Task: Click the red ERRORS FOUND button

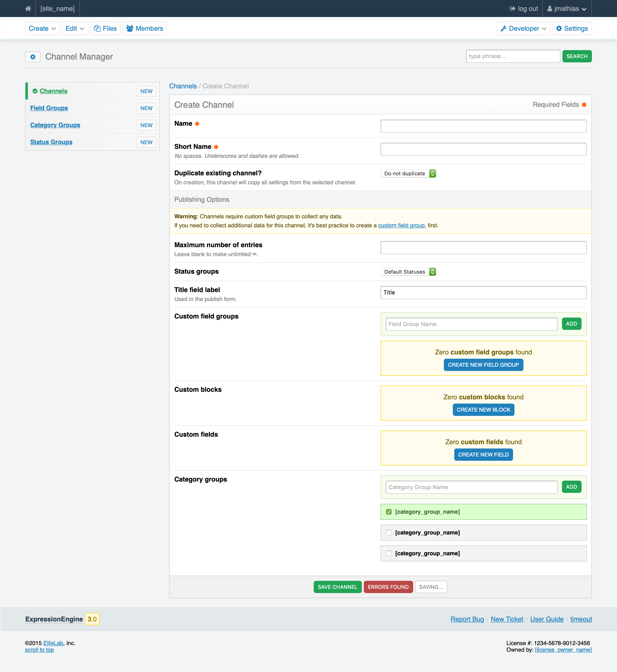Action: coord(388,587)
